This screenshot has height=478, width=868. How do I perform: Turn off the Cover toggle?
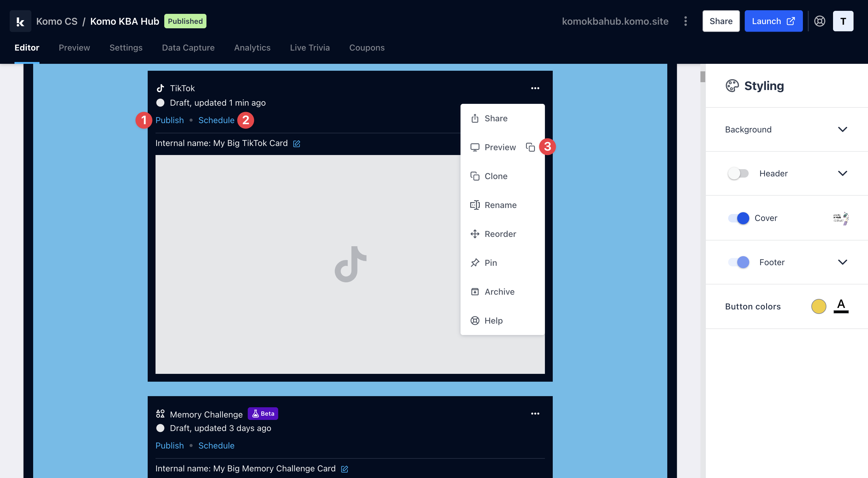click(739, 218)
